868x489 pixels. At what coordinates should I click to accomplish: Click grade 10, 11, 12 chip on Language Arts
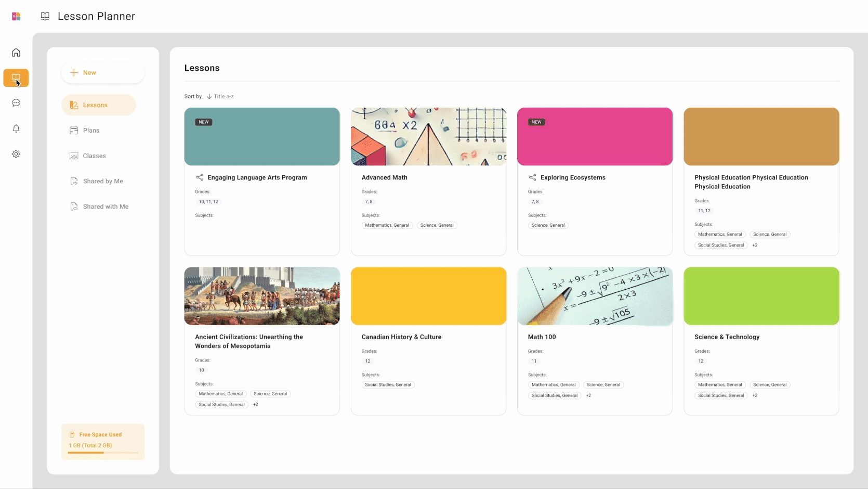point(208,202)
